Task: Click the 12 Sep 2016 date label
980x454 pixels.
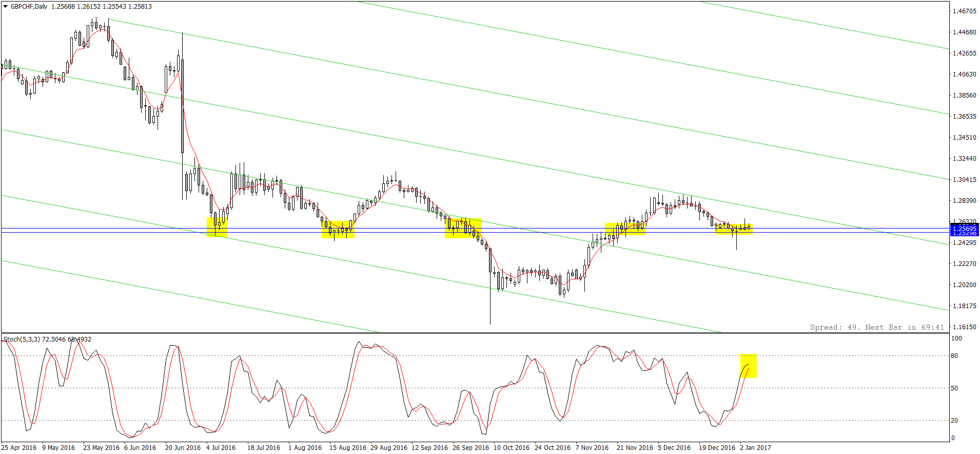Action: coord(429,447)
